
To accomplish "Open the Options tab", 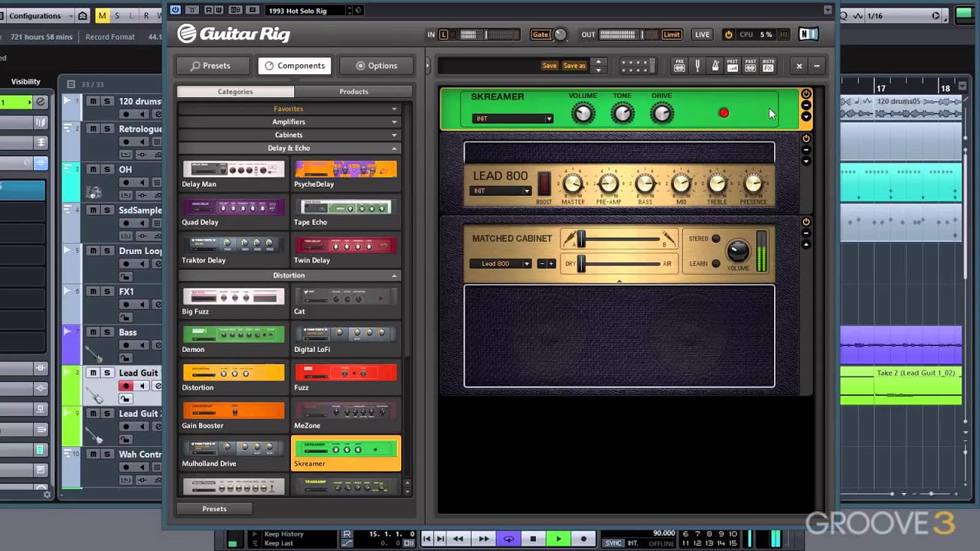I will [x=376, y=66].
